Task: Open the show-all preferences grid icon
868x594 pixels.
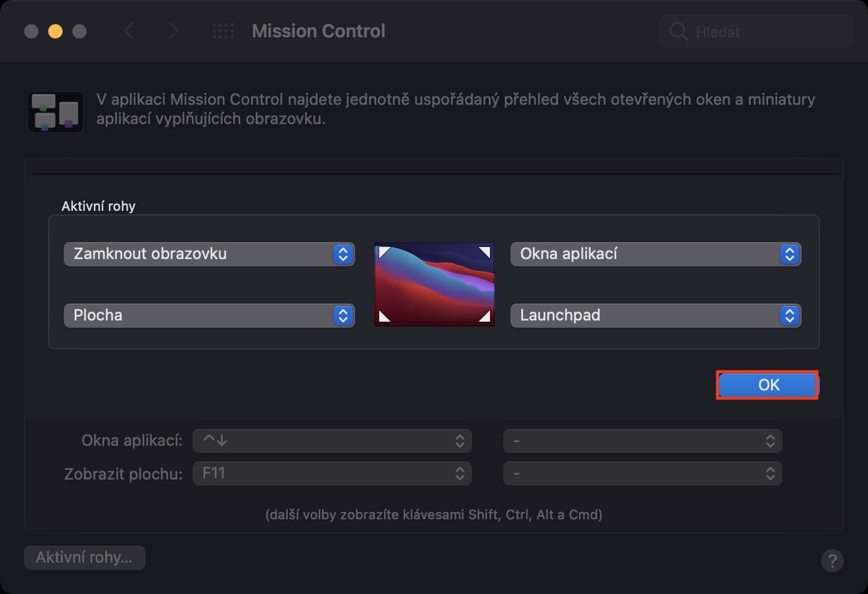Action: (x=223, y=31)
